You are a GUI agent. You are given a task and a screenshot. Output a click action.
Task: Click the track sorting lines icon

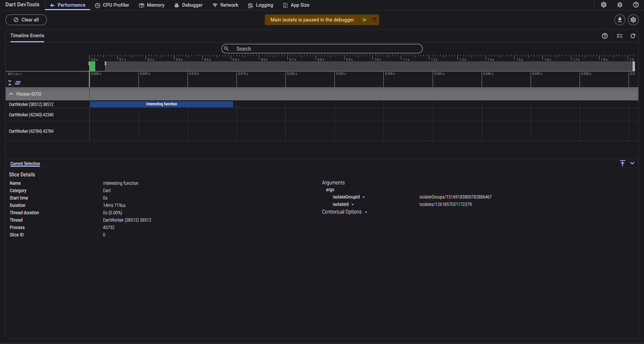click(x=18, y=83)
